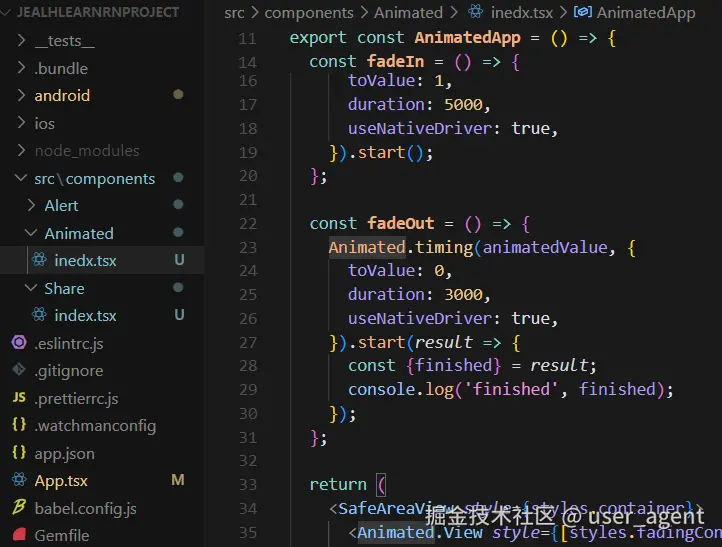The height and width of the screenshot is (547, 722).
Task: Collapse the src\components folder chevron
Action: pos(21,178)
